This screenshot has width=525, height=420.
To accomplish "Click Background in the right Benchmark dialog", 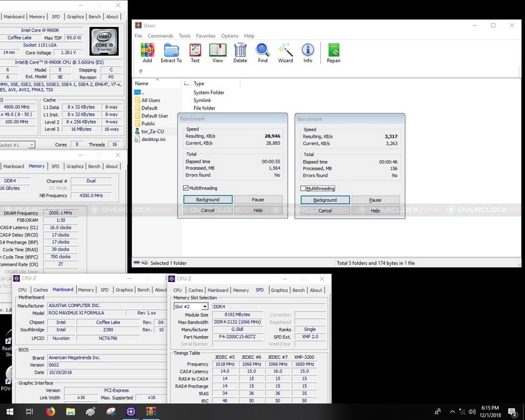I will [325, 200].
